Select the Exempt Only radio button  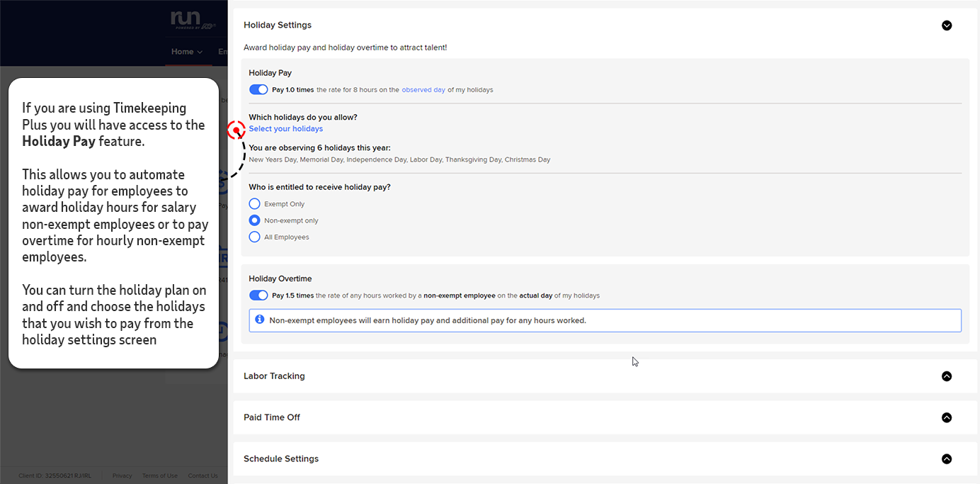point(254,203)
